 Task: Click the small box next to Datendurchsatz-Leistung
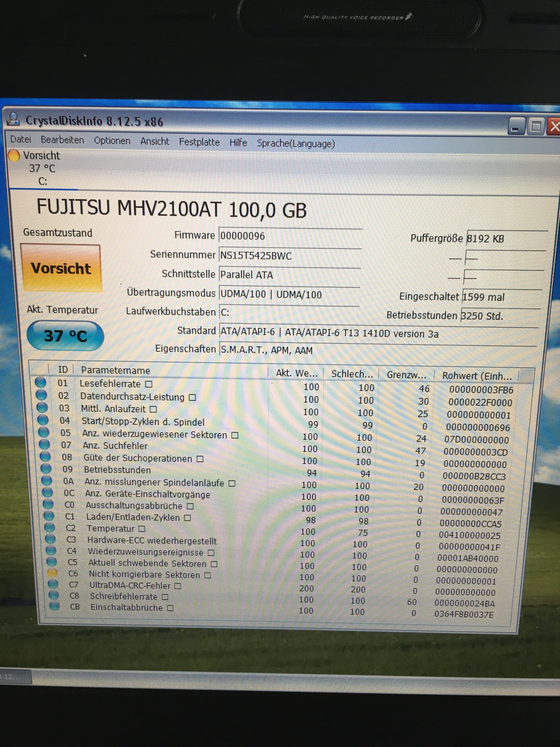tap(192, 397)
